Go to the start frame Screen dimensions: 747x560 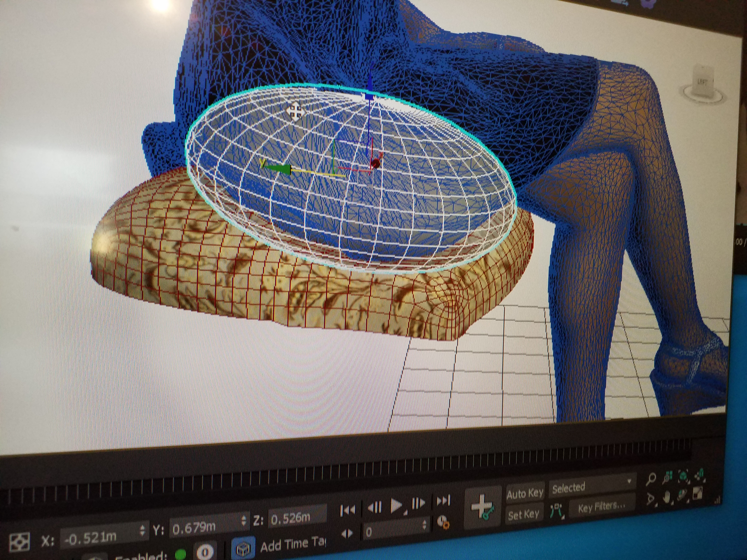point(348,510)
